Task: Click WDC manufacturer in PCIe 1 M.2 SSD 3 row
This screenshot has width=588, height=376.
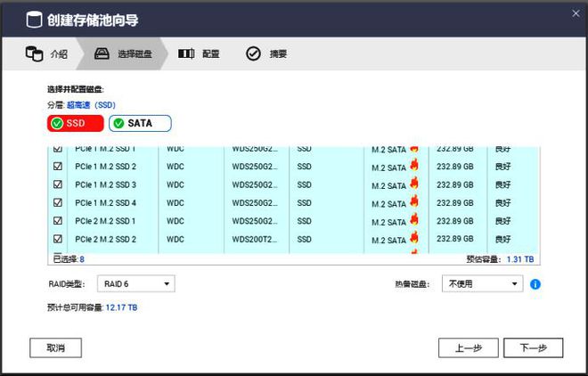Action: point(176,184)
